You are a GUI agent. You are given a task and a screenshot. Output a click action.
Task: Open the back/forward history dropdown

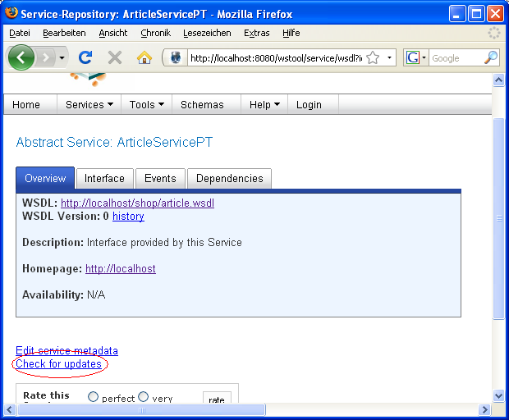pos(62,58)
